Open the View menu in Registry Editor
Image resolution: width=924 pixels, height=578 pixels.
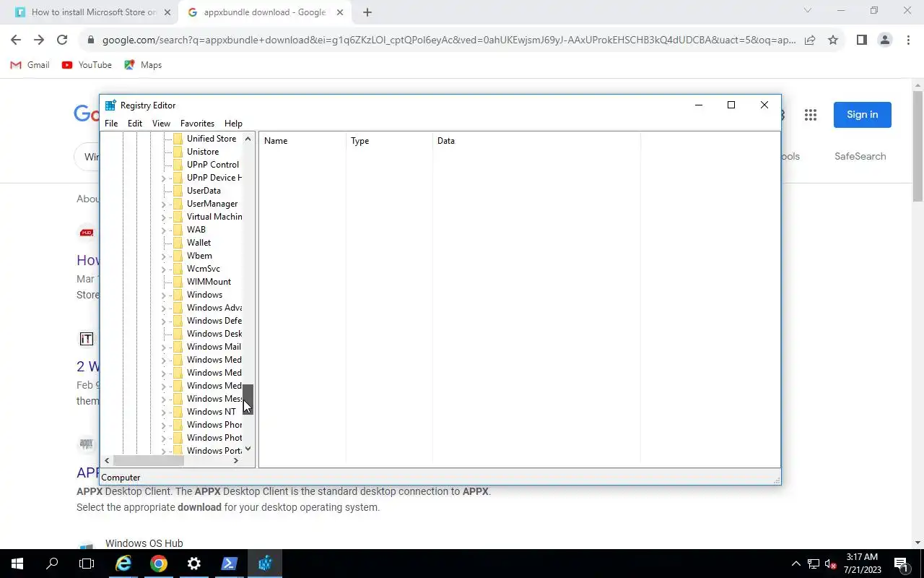coord(161,124)
